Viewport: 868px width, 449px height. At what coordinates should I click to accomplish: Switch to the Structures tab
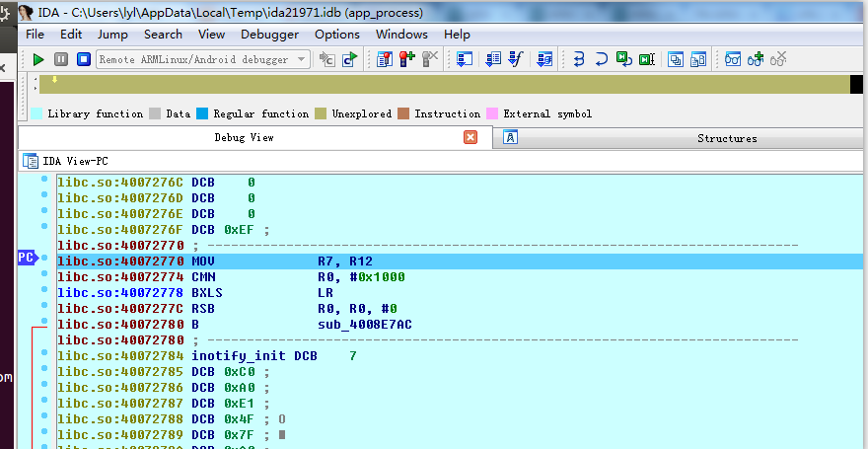click(x=727, y=138)
